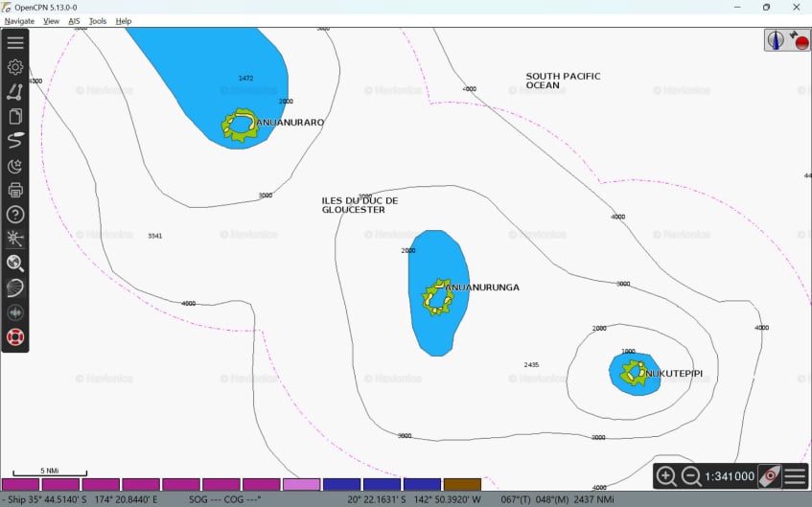This screenshot has width=812, height=507.
Task: Click the Man Overboard lifebuoy button
Action: pyautogui.click(x=15, y=337)
